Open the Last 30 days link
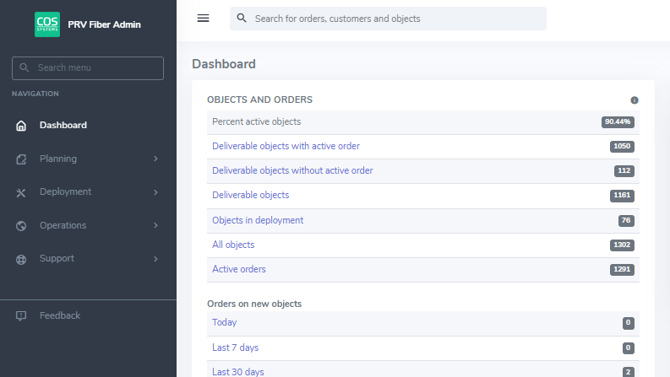Image resolution: width=670 pixels, height=377 pixels. (238, 371)
